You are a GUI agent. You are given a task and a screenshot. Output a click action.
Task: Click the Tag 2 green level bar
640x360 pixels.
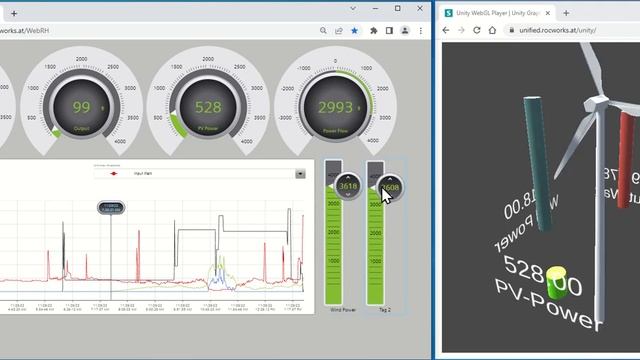pos(376,247)
